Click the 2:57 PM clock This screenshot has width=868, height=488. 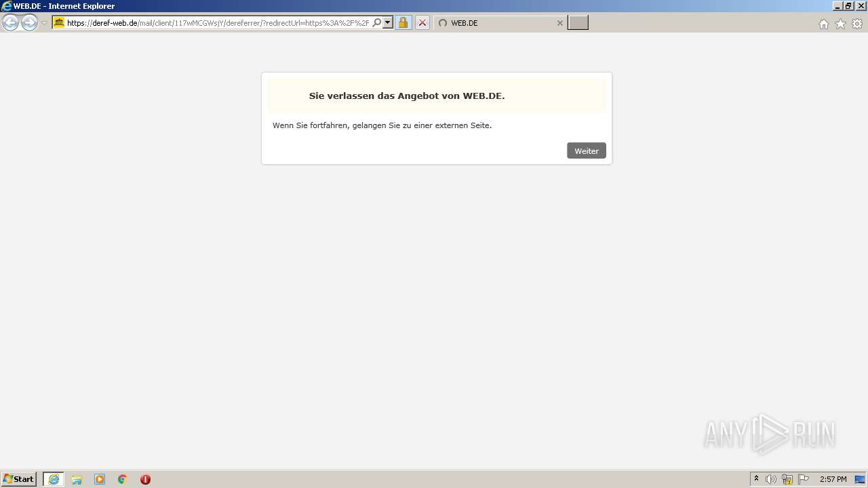(833, 479)
